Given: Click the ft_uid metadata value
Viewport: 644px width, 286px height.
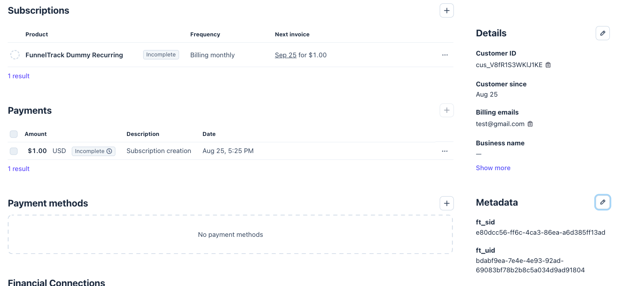Looking at the screenshot, I should [x=530, y=265].
